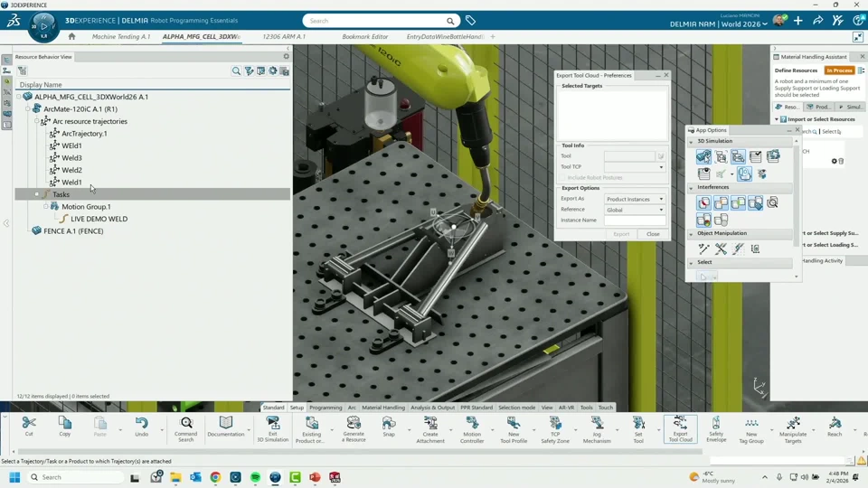This screenshot has height=488, width=868.
Task: Collapse the Interferences section in App Options
Action: click(691, 188)
